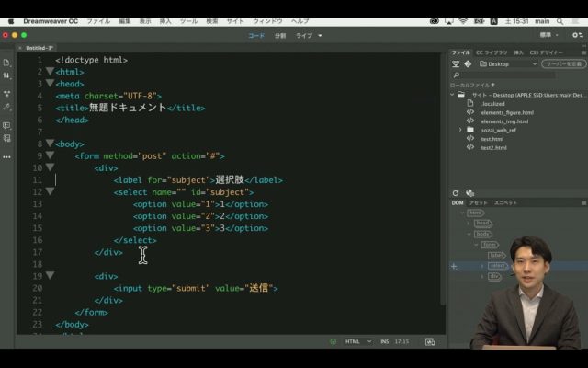Open the ウィンドウ menu
The image size is (588, 368).
pyautogui.click(x=267, y=21)
